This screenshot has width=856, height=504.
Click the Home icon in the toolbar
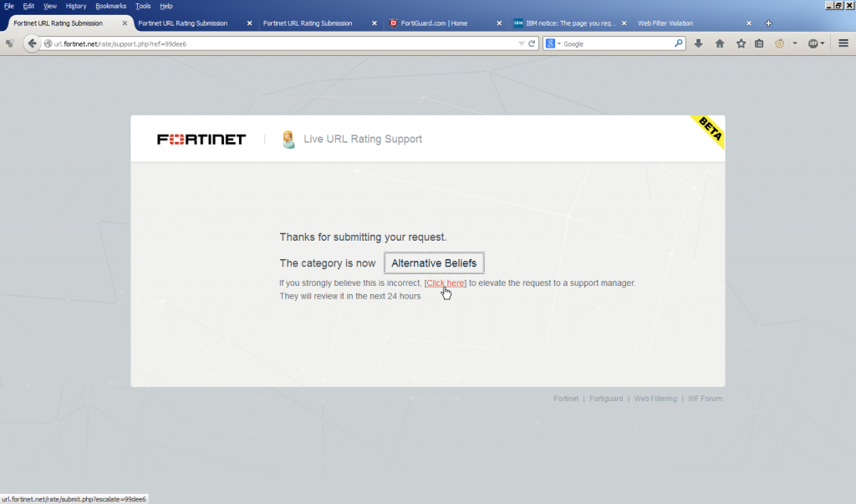(x=720, y=43)
